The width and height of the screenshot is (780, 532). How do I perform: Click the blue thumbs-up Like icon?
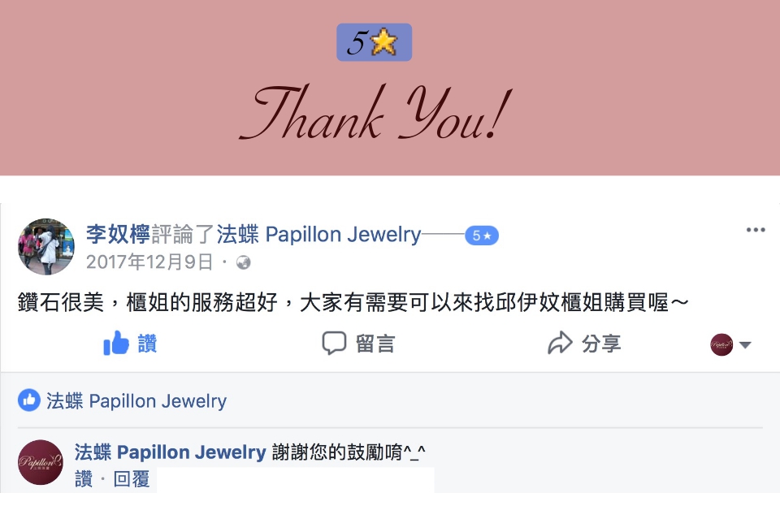[x=116, y=343]
